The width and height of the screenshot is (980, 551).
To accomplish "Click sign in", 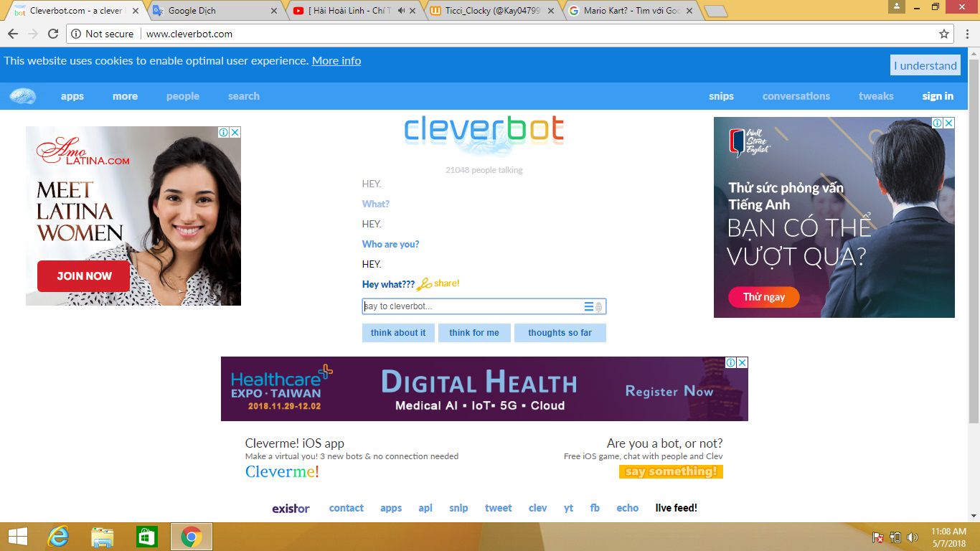I will 938,96.
